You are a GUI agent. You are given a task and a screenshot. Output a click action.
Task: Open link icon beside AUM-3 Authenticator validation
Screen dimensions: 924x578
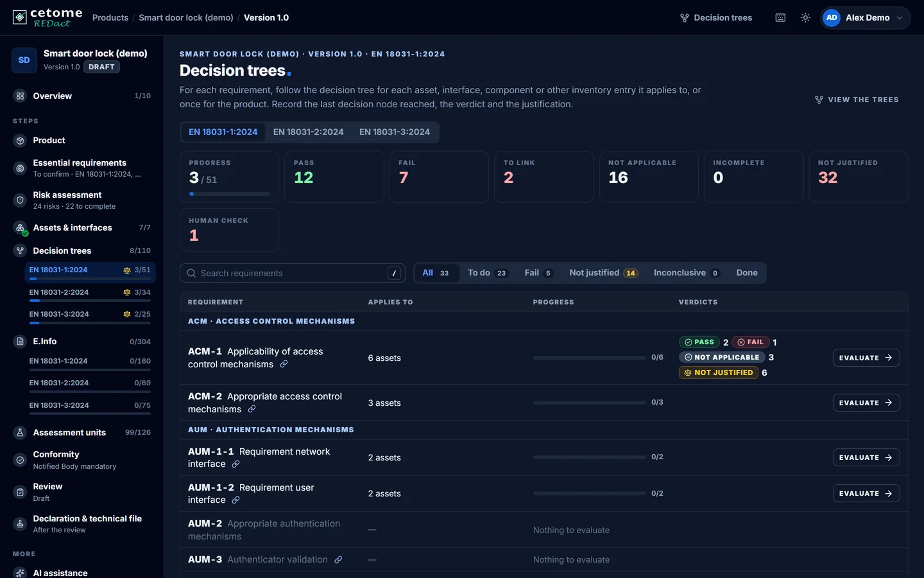(x=338, y=560)
